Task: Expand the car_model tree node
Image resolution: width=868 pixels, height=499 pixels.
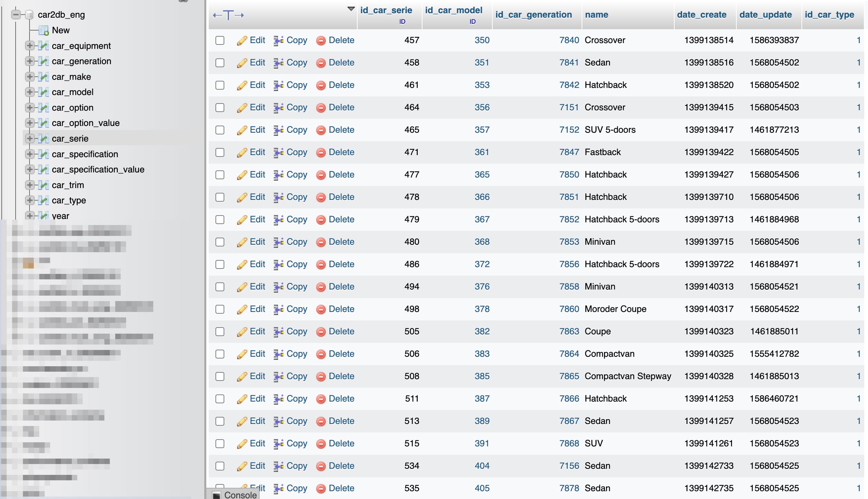Action: [x=30, y=92]
